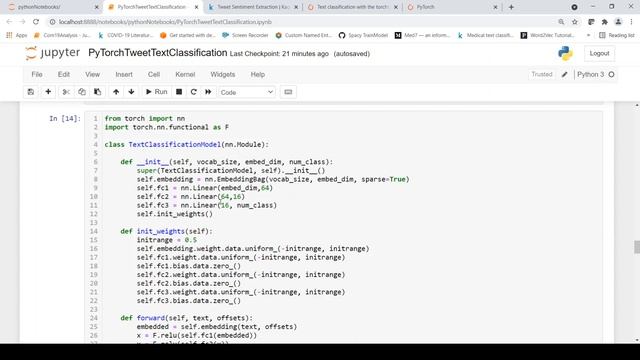Open the Cell menu
Image resolution: width=640 pixels, height=360 pixels.
tap(153, 74)
